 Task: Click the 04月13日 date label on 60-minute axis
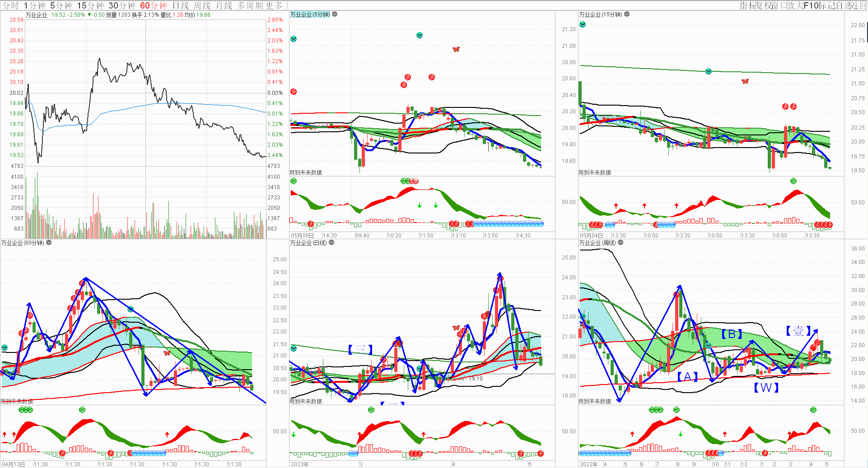tap(13, 464)
